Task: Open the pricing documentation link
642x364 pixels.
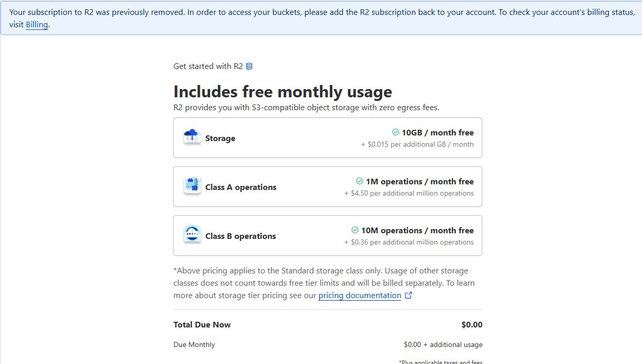Action: 360,295
